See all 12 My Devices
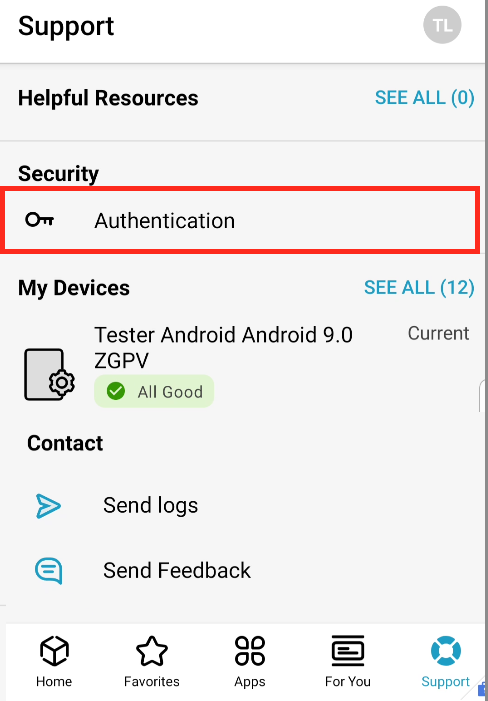The image size is (488, 701). tap(419, 287)
